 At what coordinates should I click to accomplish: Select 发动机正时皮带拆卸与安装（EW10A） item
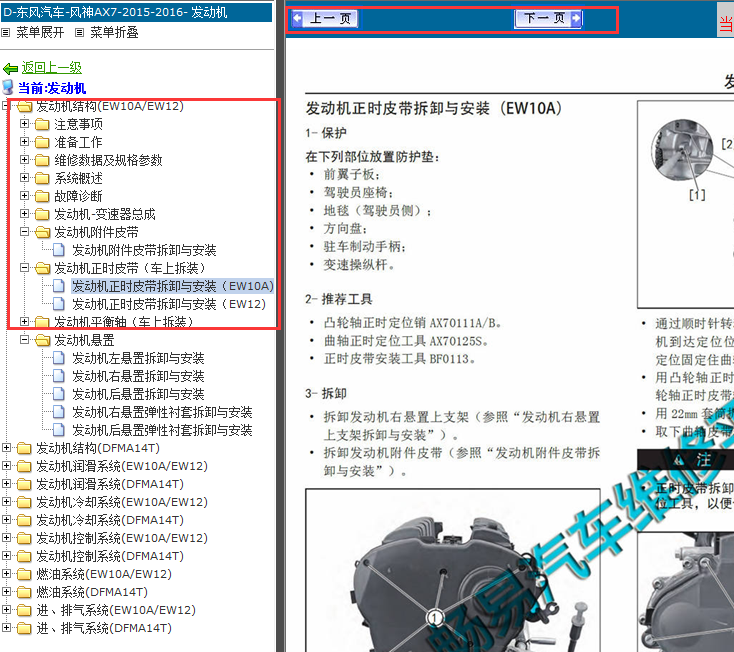point(173,286)
